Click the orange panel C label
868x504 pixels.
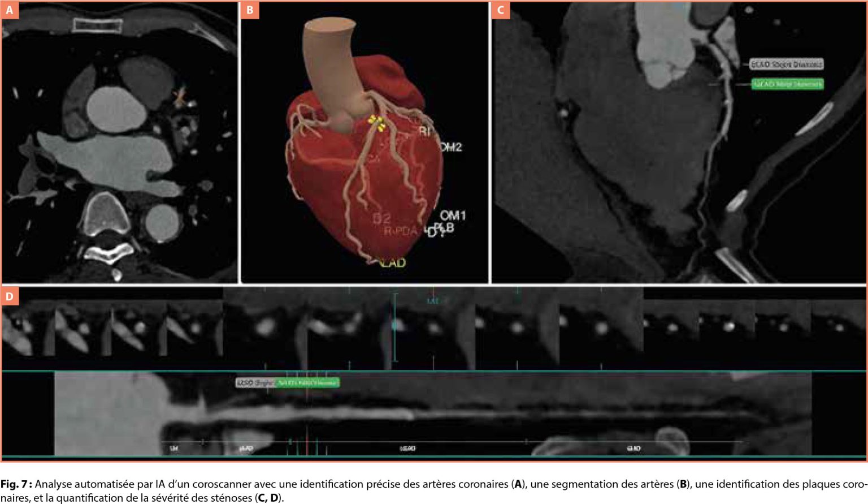(x=500, y=10)
